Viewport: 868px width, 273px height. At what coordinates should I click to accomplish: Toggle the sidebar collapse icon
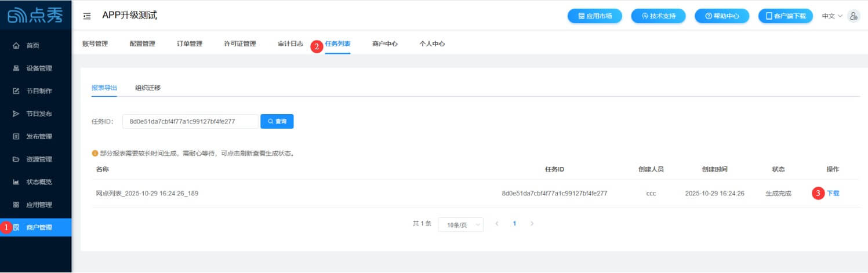[x=87, y=16]
